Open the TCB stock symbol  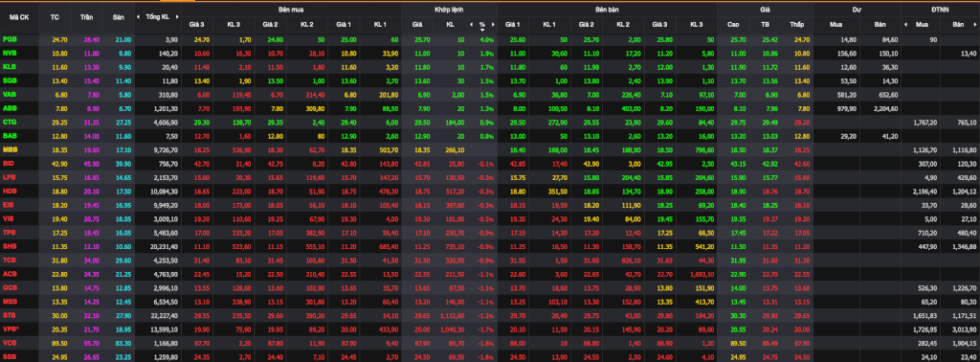pyautogui.click(x=10, y=260)
